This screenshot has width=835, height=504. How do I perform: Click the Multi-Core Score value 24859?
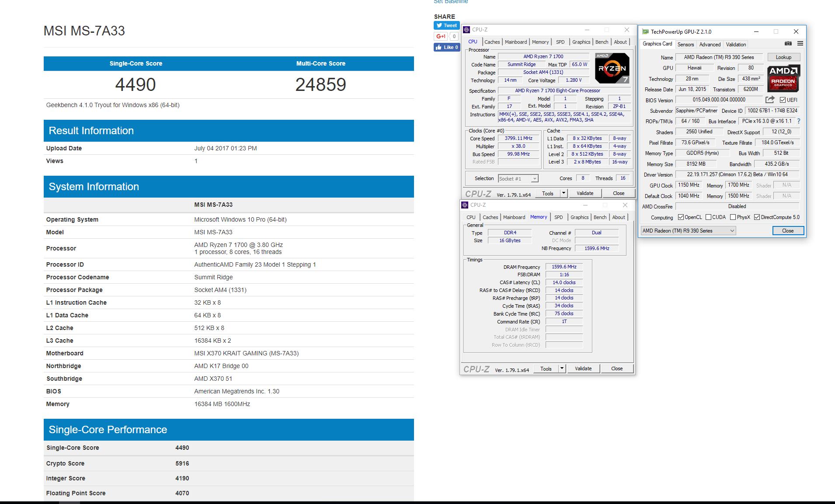coord(321,84)
